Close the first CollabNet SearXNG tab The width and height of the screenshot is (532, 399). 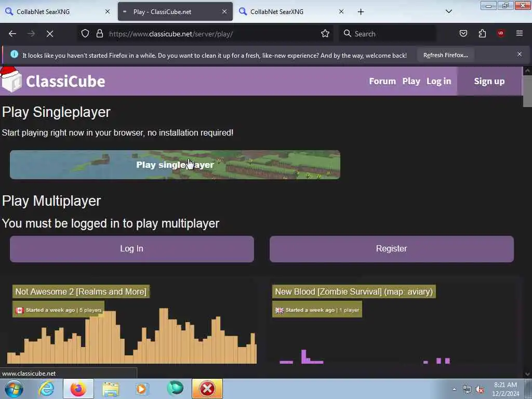point(108,11)
